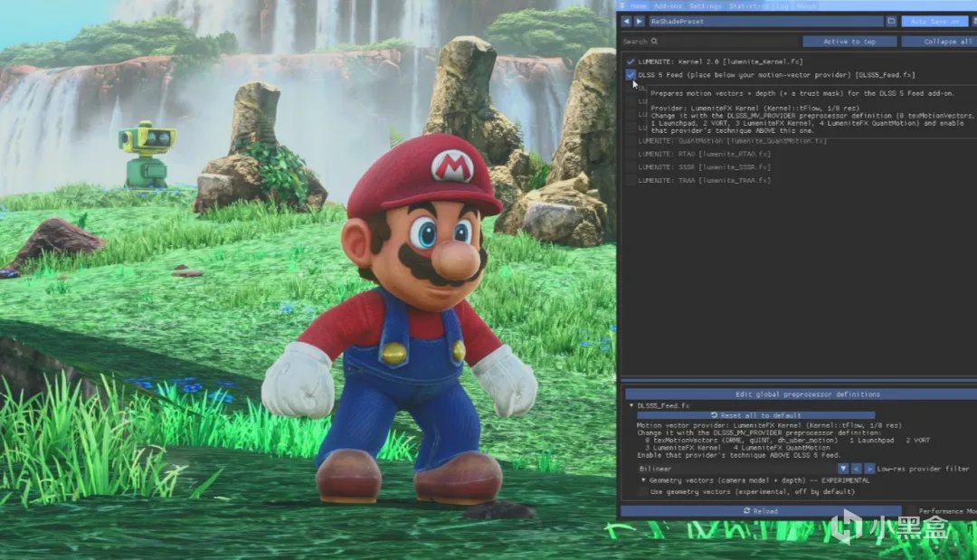Click the search magnifier icon
The image size is (977, 560).
[654, 41]
